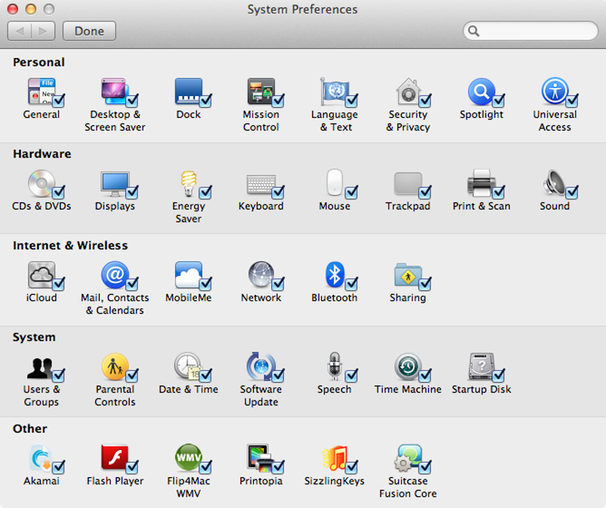Viewport: 606px width, 508px height.
Task: Click the Universal Access label
Action: (x=555, y=121)
